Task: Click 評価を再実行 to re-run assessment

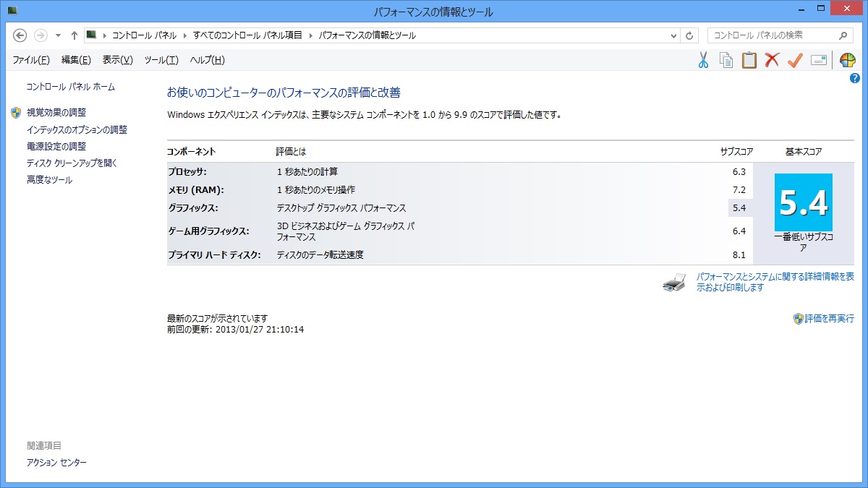Action: click(x=830, y=318)
